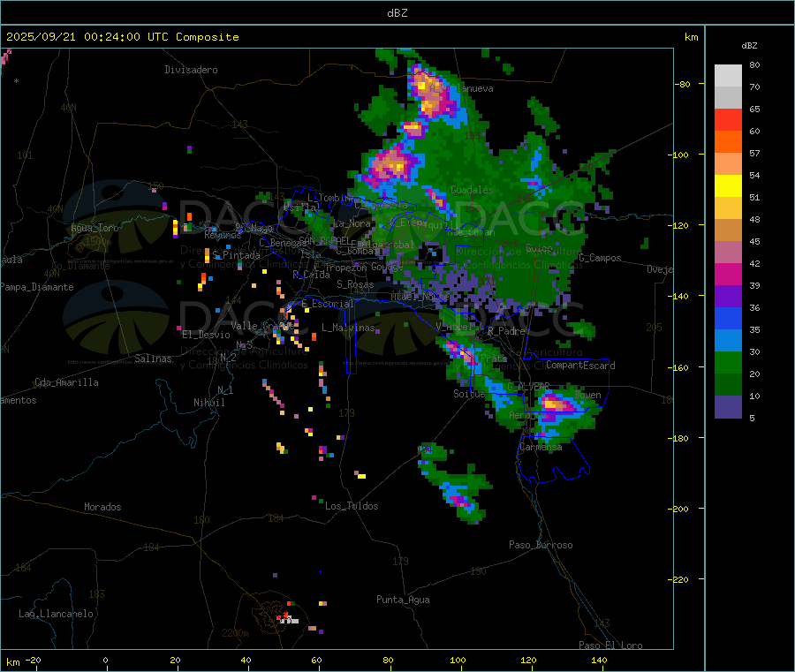Click the Punta_Agua map label
795x672 pixels.
403,600
